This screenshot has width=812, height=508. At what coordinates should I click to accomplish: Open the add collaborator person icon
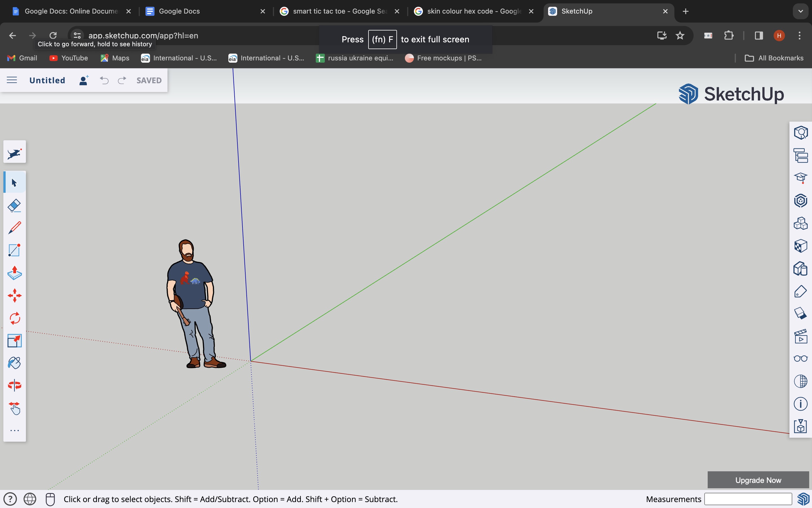tap(83, 80)
